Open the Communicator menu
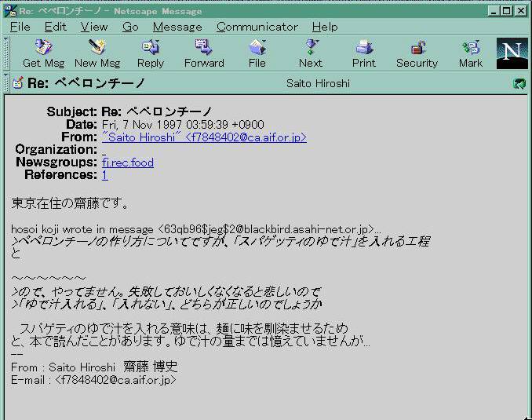This screenshot has width=532, height=420. (x=256, y=27)
